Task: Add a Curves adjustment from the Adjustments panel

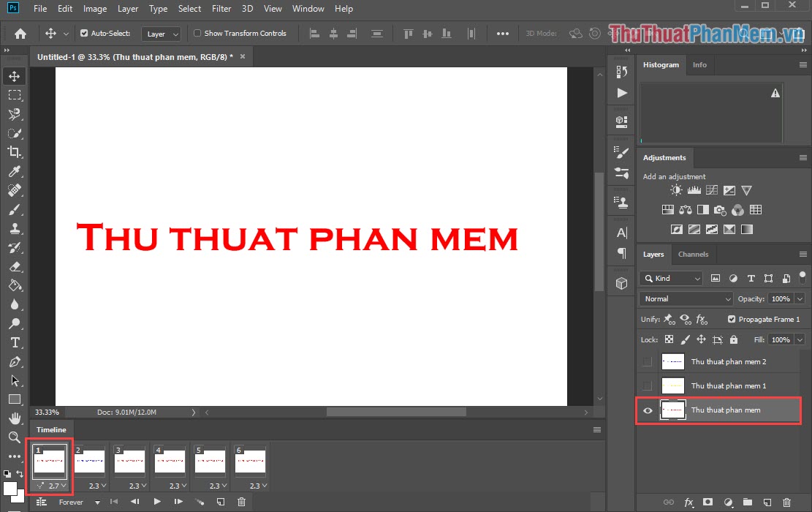Action: coord(711,189)
